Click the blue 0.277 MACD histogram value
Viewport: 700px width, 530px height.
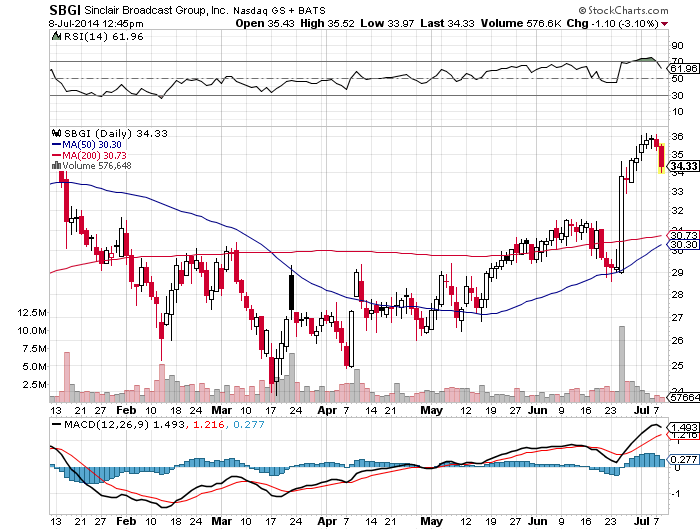tap(249, 424)
